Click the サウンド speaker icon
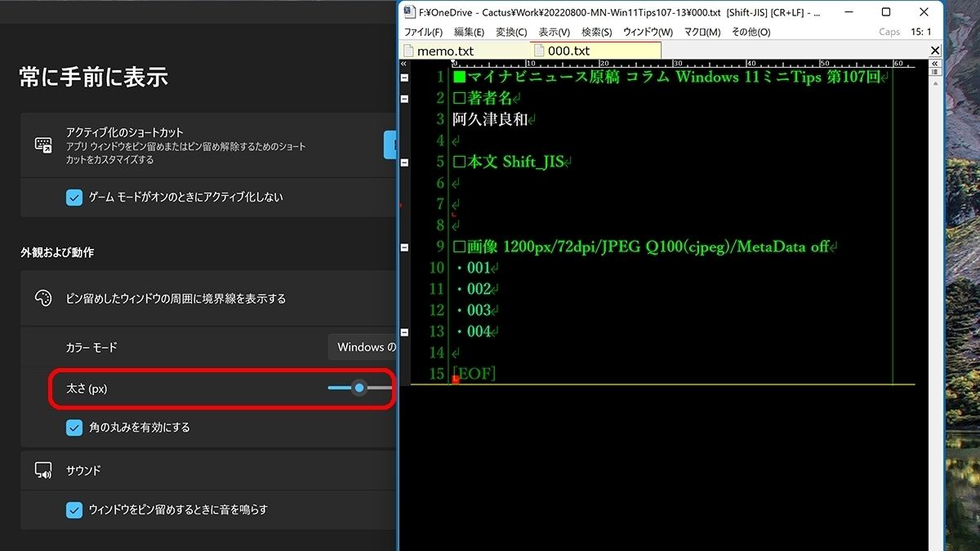The image size is (980, 551). pos(43,470)
